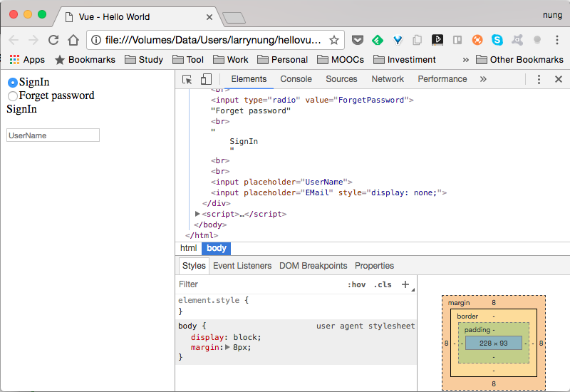Click the browser back arrow
The image size is (570, 392).
coord(14,40)
